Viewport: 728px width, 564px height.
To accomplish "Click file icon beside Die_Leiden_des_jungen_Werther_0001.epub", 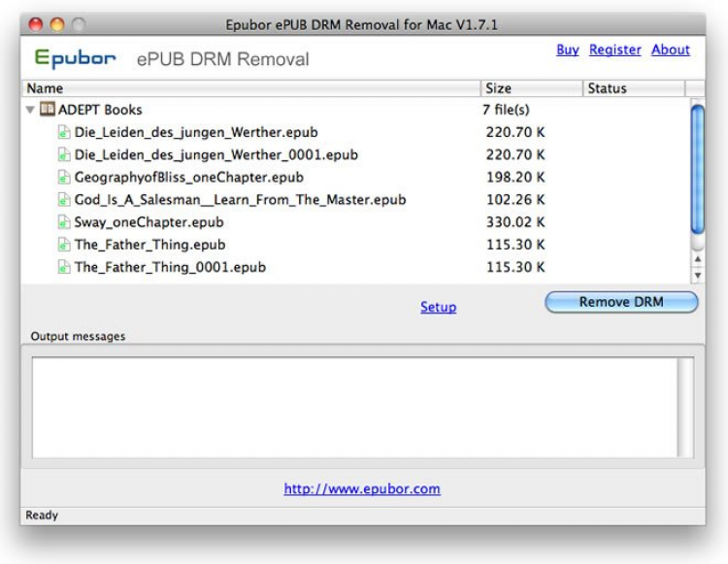I will tap(65, 154).
